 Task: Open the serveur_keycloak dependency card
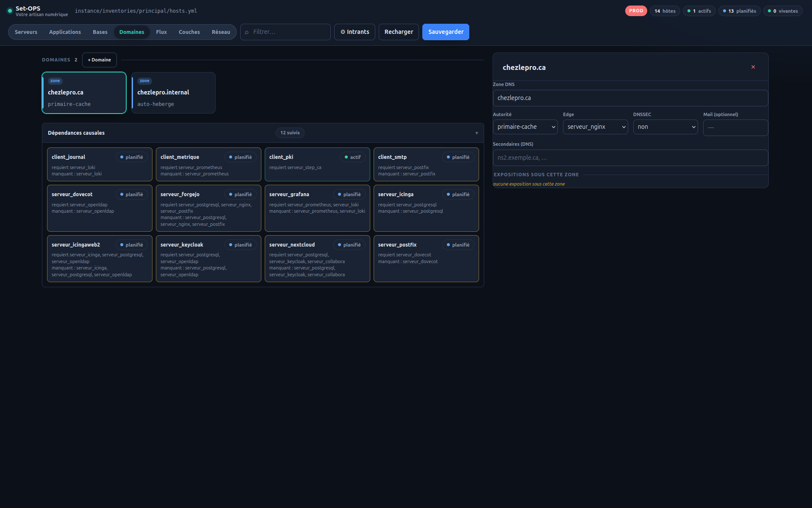click(x=208, y=258)
